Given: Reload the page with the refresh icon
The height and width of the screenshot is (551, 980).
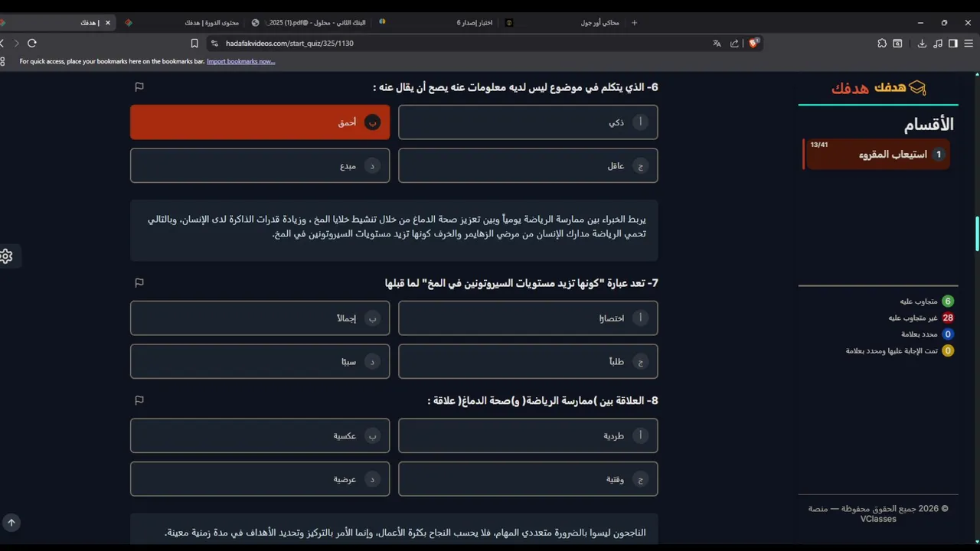Looking at the screenshot, I should pyautogui.click(x=32, y=44).
